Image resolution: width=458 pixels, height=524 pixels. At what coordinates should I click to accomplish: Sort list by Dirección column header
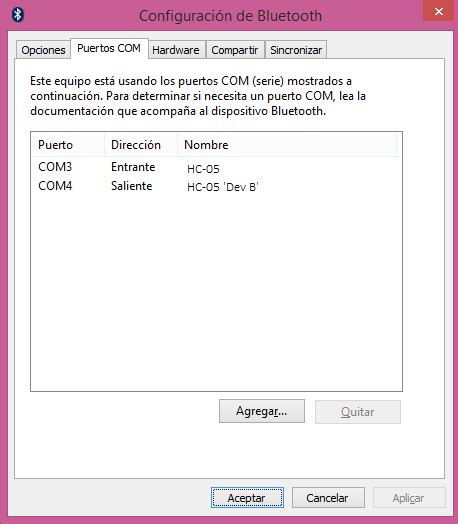(141, 145)
